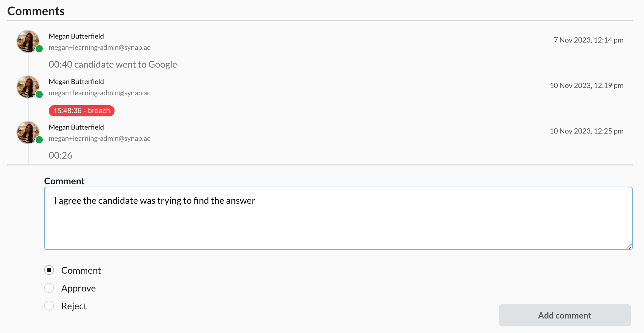Screen dimensions: 644x333
Task: Click the red "15:48:36 - breach" badge
Action: pyautogui.click(x=82, y=111)
